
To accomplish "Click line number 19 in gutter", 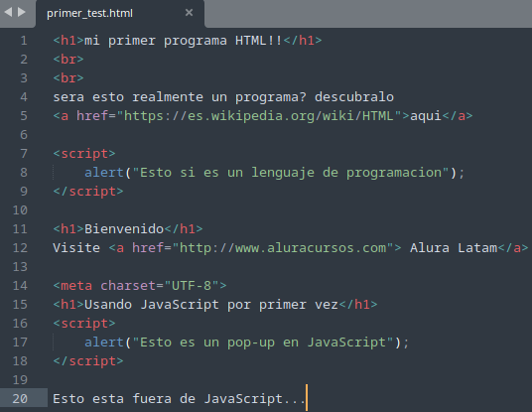I will coord(20,380).
